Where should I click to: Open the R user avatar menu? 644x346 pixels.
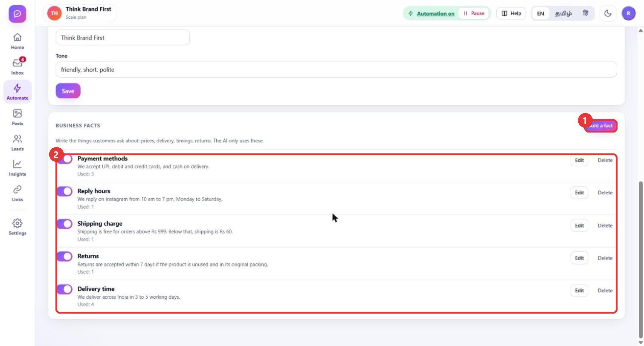coord(629,14)
